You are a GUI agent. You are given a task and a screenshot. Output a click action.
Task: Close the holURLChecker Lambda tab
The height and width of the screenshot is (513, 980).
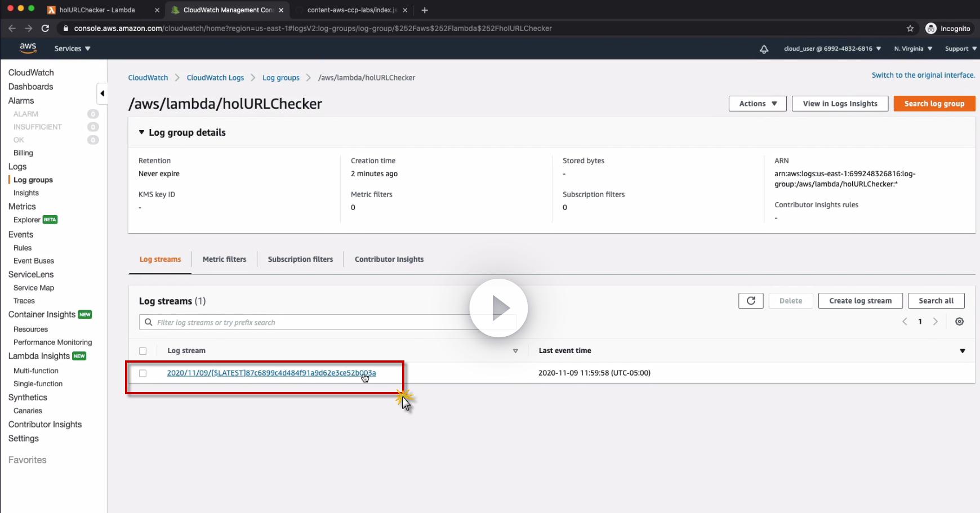[157, 10]
